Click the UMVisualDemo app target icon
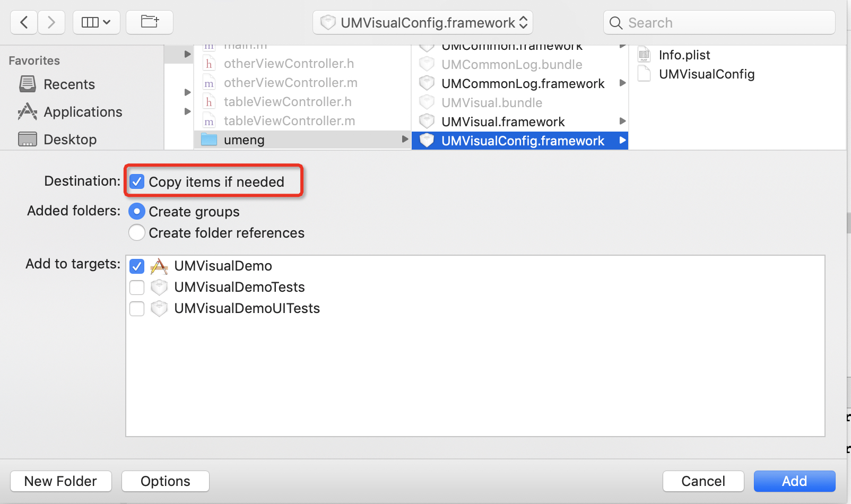851x504 pixels. [159, 266]
